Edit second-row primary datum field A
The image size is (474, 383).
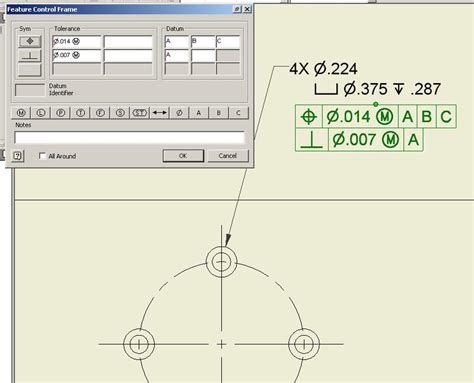coord(177,55)
